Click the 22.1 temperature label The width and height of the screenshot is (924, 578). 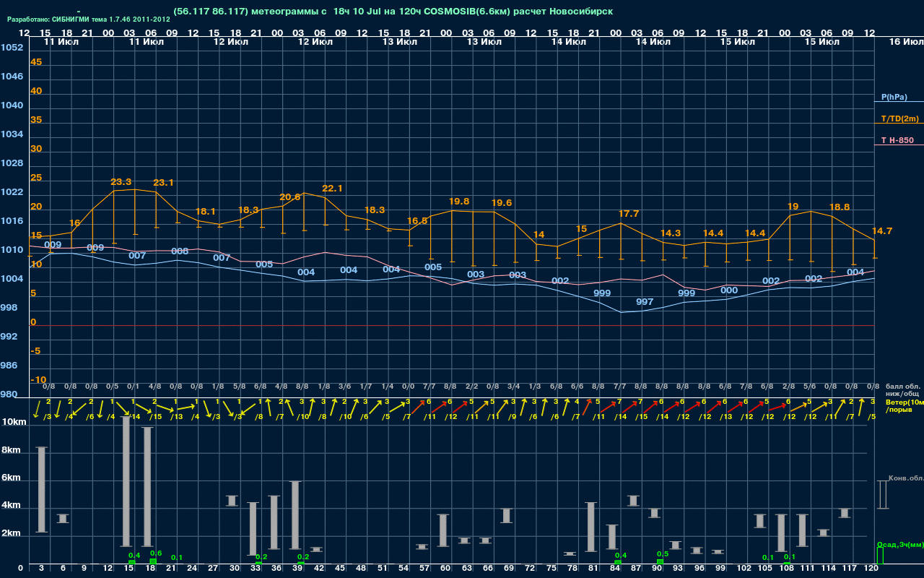pyautogui.click(x=332, y=189)
